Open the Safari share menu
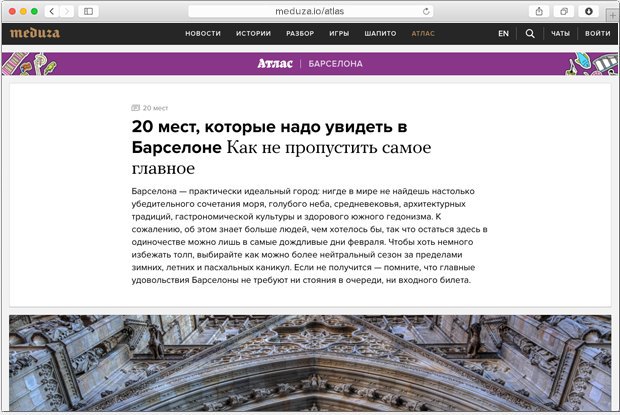 click(x=539, y=11)
